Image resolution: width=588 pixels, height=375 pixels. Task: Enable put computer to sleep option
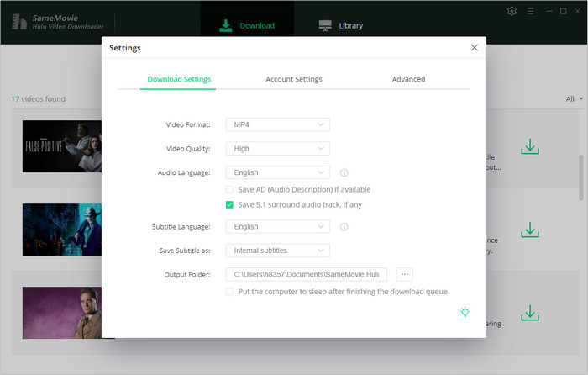click(x=230, y=292)
